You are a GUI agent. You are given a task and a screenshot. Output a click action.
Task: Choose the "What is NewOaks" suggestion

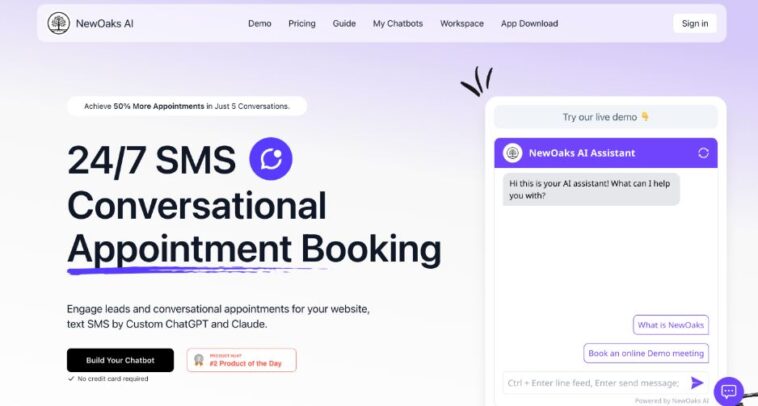671,325
